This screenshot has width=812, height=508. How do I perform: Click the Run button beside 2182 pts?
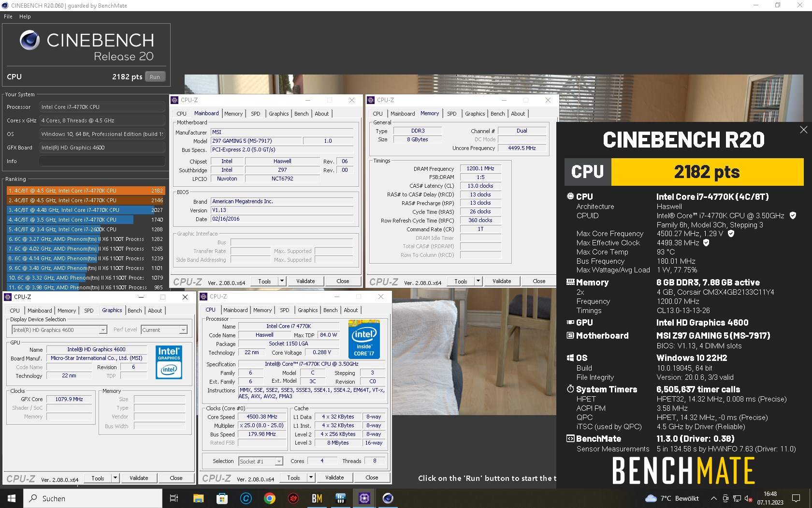pos(155,77)
